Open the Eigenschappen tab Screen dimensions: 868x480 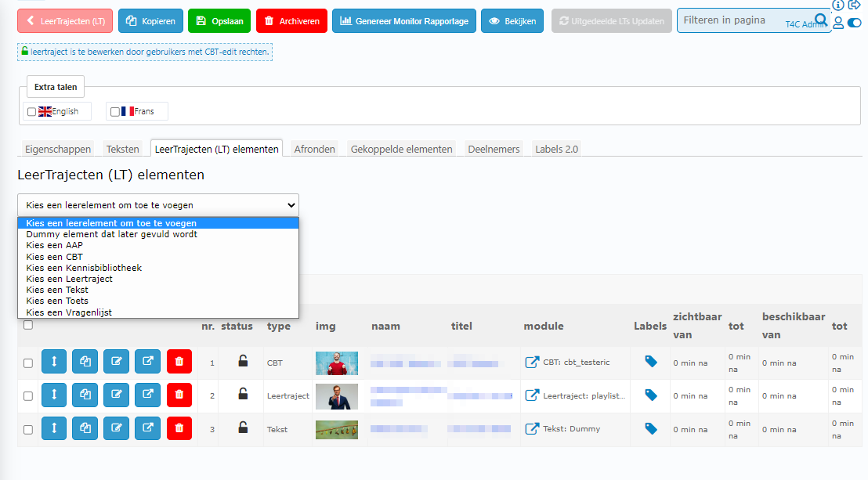(58, 149)
